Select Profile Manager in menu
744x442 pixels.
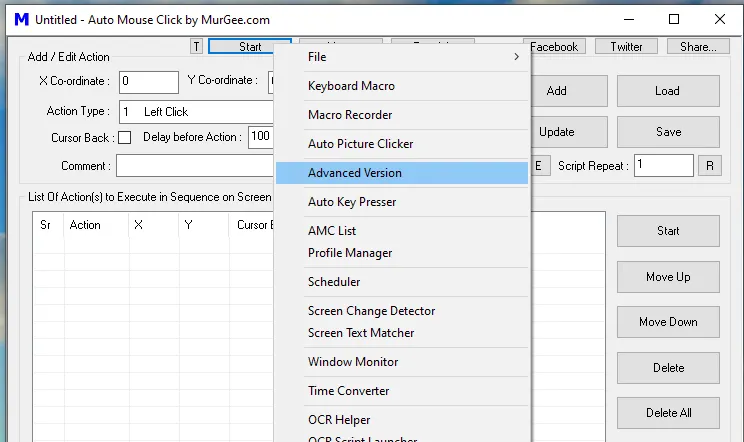click(402, 253)
